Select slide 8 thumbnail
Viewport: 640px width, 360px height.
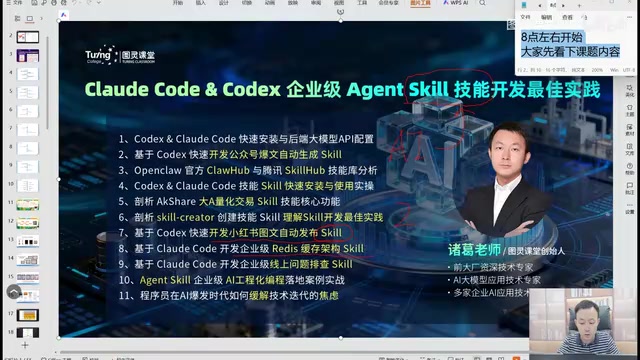[x=28, y=148]
